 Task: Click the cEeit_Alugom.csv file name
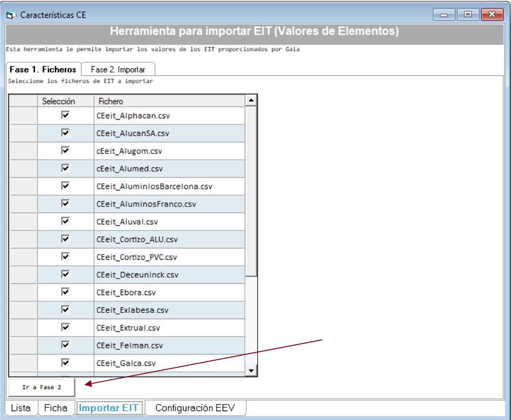[x=169, y=151]
